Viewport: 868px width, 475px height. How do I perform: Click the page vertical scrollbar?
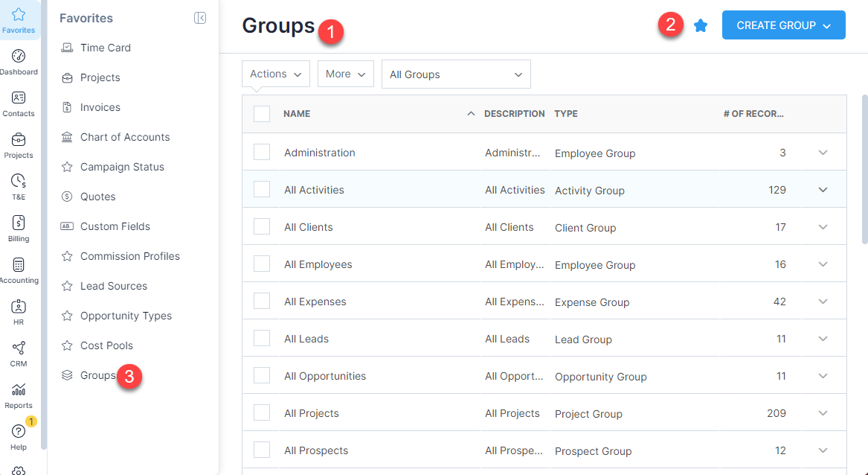point(865,169)
